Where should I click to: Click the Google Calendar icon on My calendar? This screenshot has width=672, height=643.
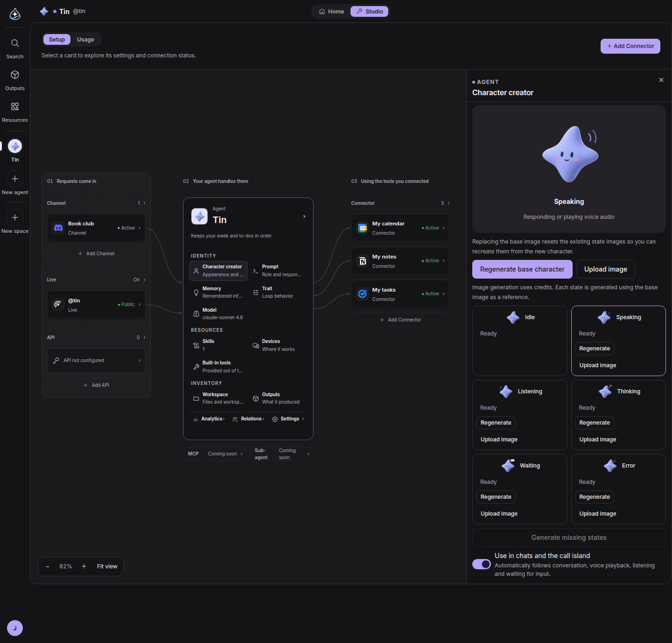click(363, 228)
